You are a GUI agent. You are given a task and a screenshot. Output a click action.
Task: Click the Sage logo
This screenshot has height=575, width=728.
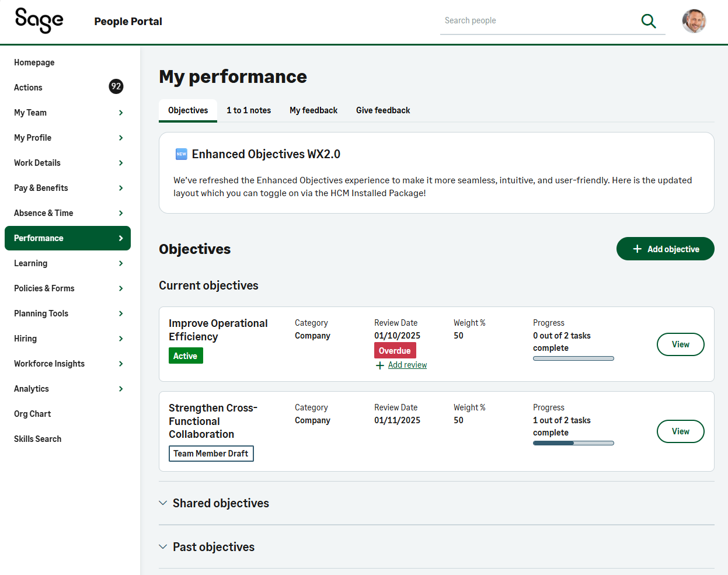[x=39, y=20]
